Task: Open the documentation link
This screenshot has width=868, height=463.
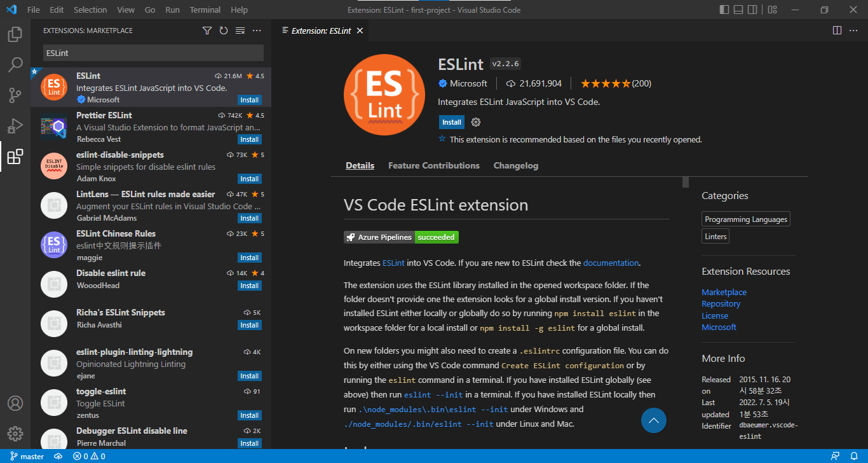Action: (x=611, y=263)
